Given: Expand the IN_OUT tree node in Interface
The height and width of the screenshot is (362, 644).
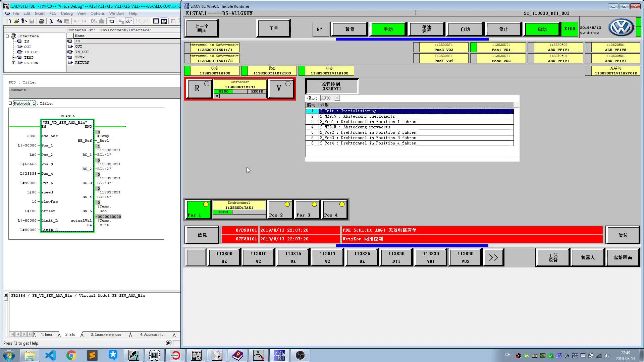Looking at the screenshot, I should pyautogui.click(x=13, y=52).
